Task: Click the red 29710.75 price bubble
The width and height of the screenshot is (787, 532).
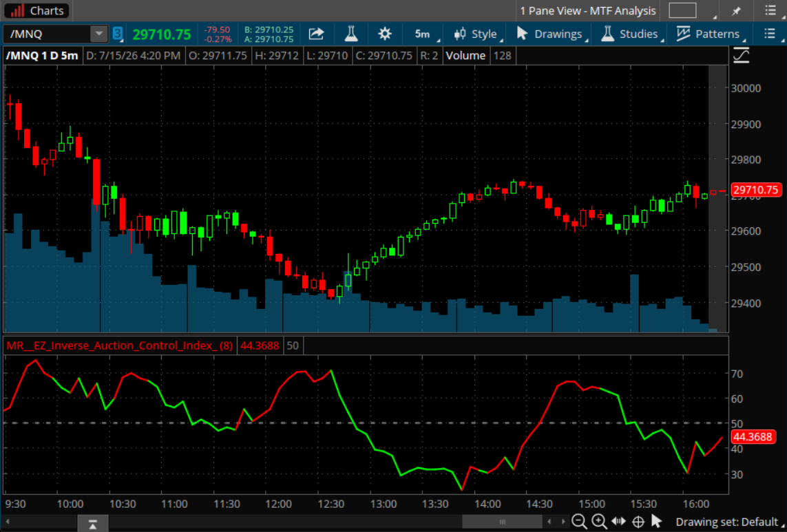Action: (756, 190)
